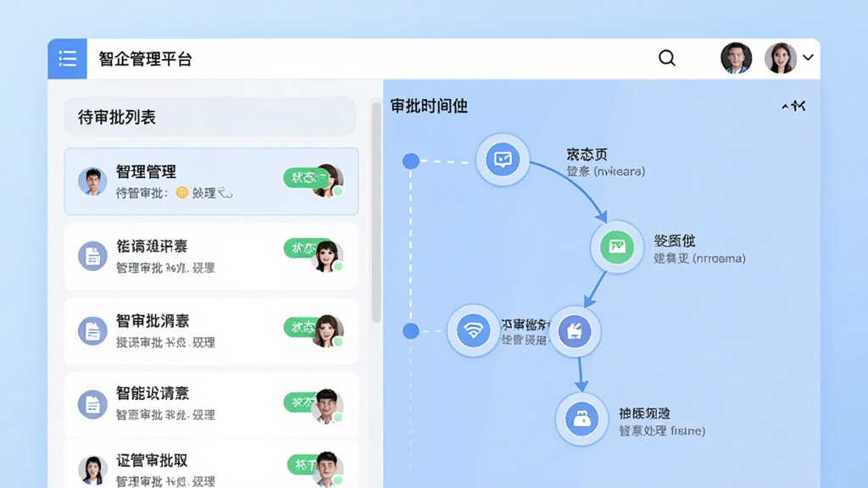Image resolution: width=868 pixels, height=488 pixels.
Task: Click the Wi-Fi signal node icon
Action: (x=473, y=330)
